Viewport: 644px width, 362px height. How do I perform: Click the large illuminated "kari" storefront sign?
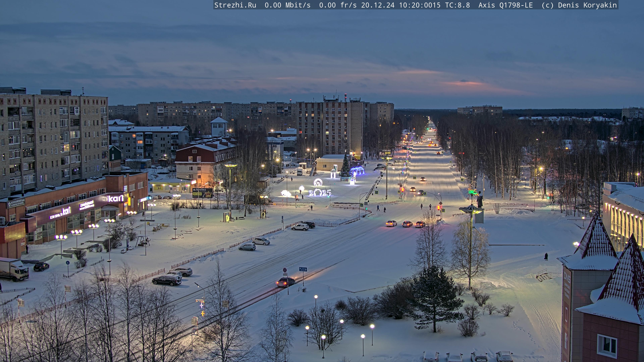[116, 198]
